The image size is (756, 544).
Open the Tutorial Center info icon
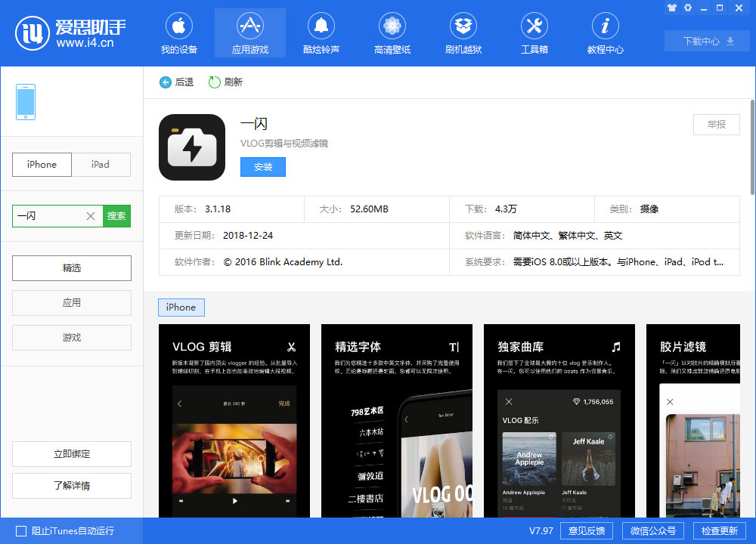click(x=606, y=26)
